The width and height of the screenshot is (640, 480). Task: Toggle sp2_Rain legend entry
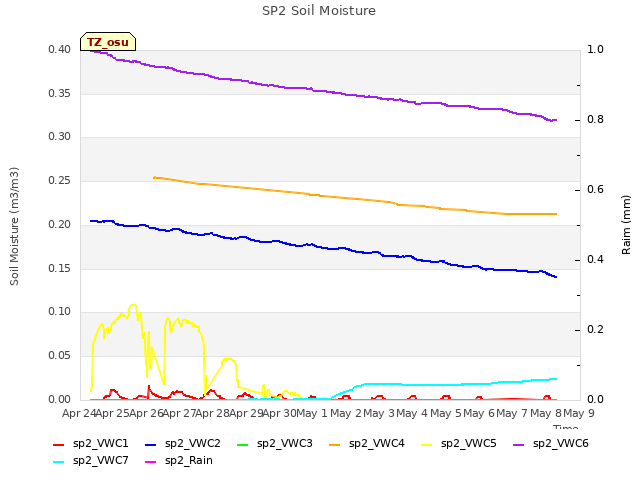(179, 461)
